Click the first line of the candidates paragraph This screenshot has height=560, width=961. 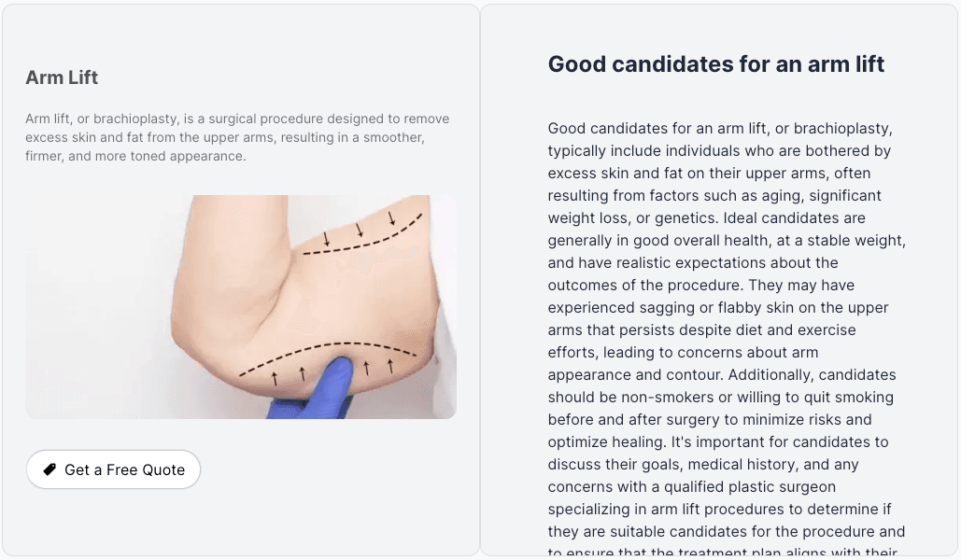pyautogui.click(x=720, y=128)
